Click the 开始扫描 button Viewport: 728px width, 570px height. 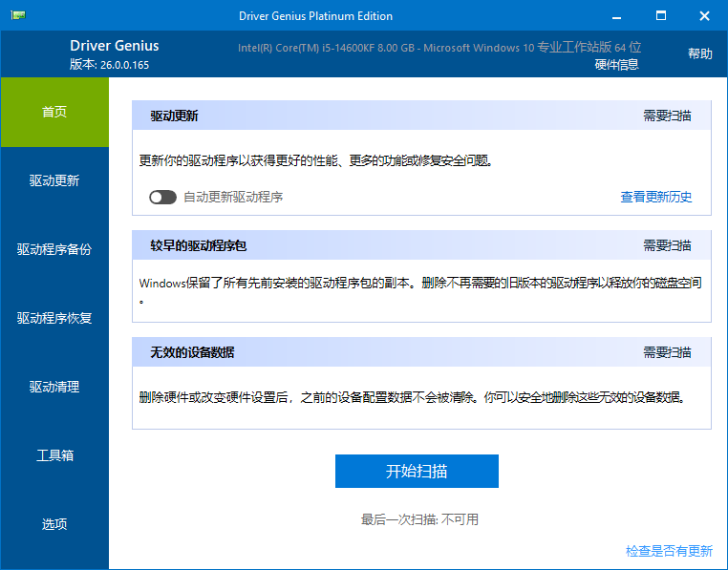point(417,471)
